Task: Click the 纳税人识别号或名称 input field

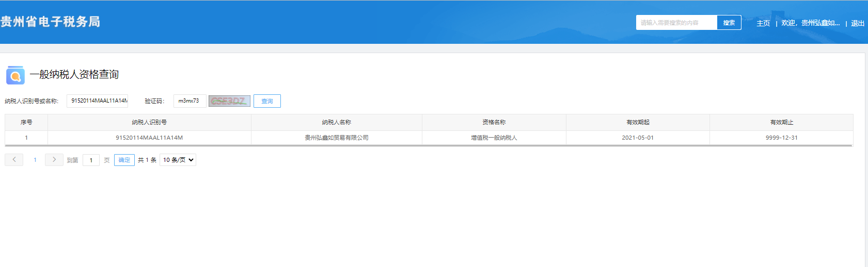Action: point(97,101)
